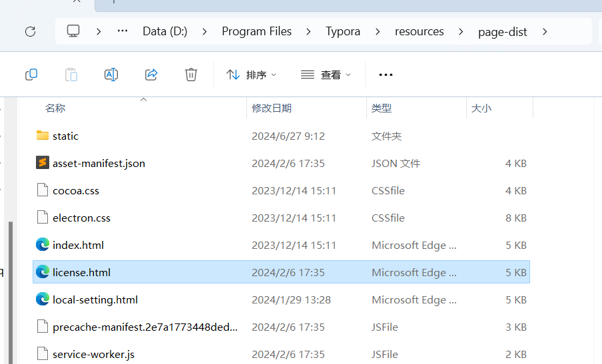602x364 pixels.
Task: Click the rename icon in toolbar
Action: pyautogui.click(x=111, y=75)
